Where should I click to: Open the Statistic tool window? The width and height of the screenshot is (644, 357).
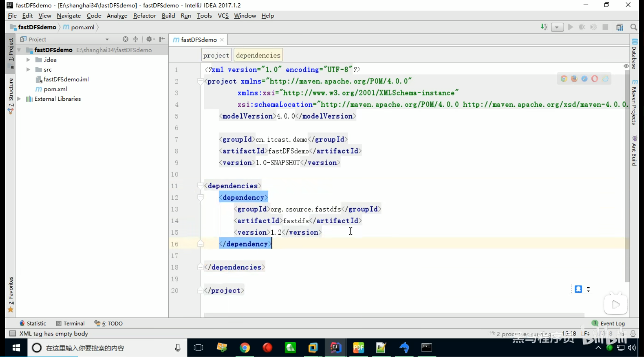(x=33, y=323)
